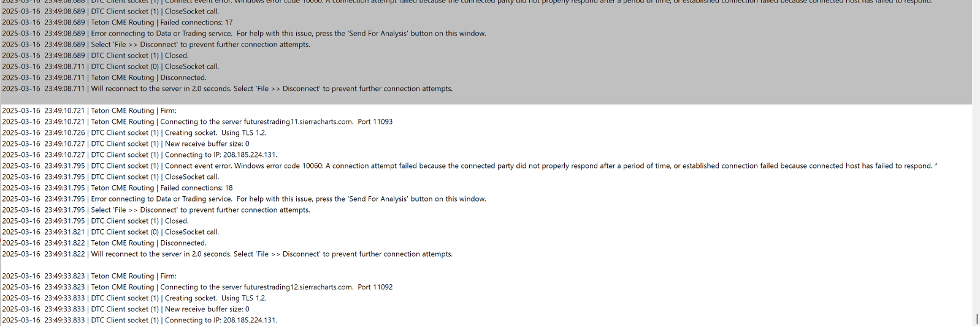Click the vertical scrollbar thumb at the bottom
The width and height of the screenshot is (980, 326).
(976, 319)
